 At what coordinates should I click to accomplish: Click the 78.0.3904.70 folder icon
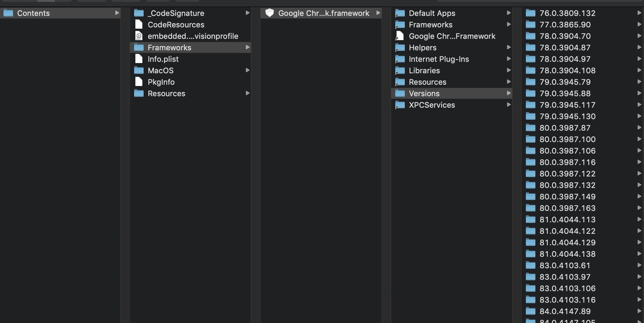point(530,36)
